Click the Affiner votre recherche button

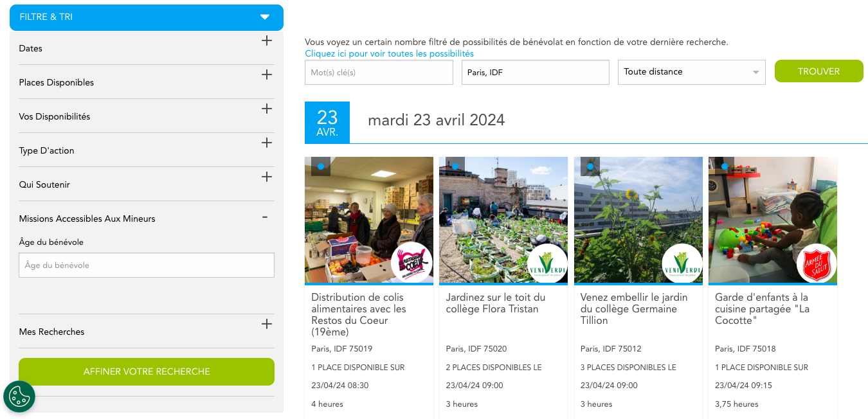(147, 371)
